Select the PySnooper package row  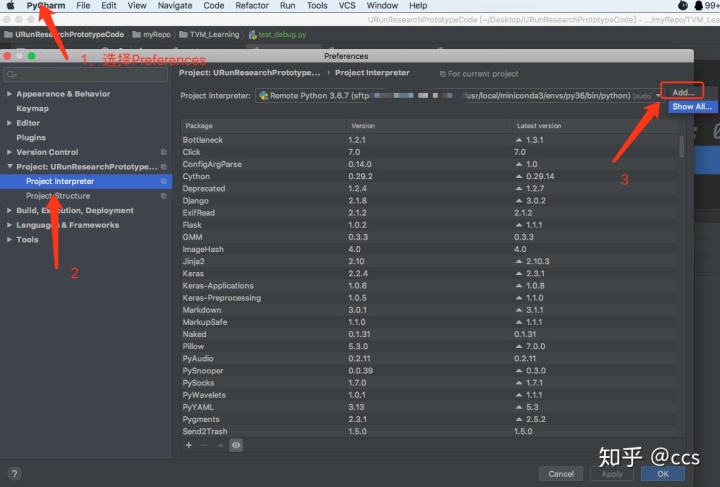(429, 371)
